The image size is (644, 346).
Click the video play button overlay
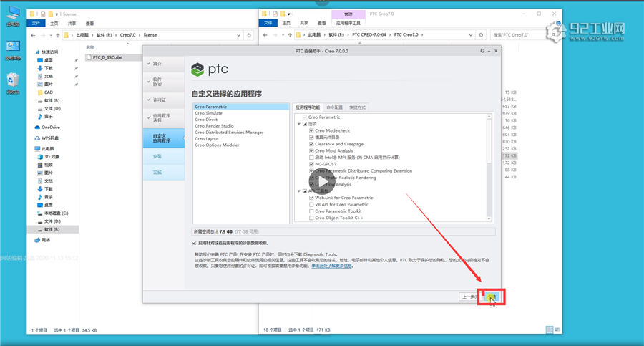(321, 181)
